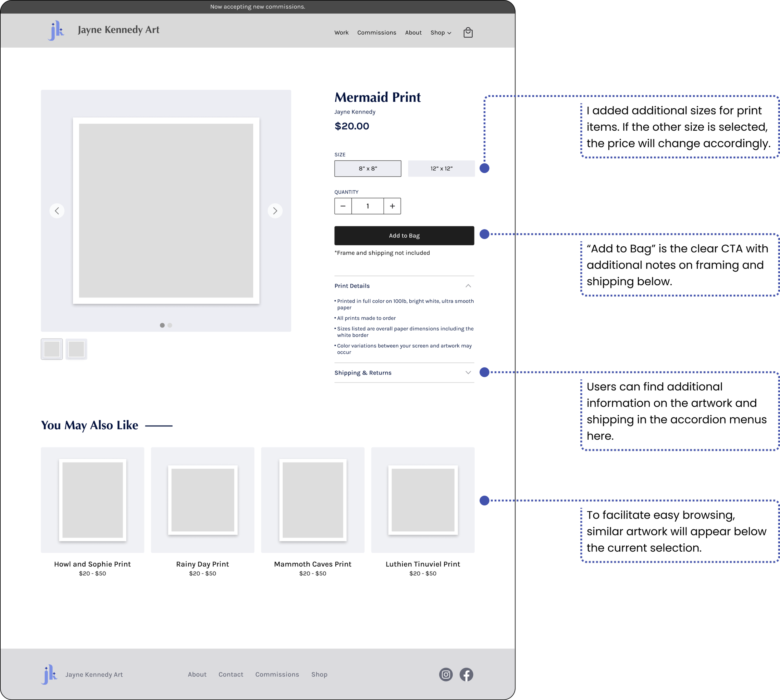Open the Shop dropdown menu

(441, 33)
